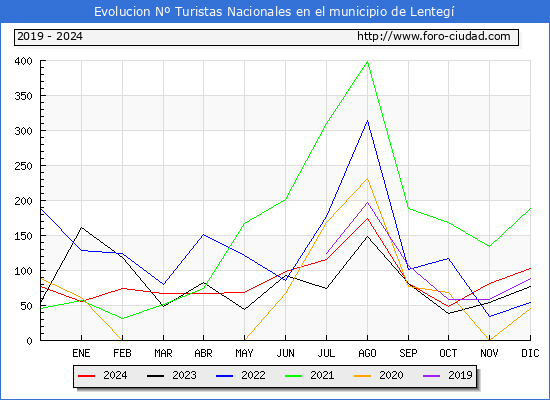
Task: Click the ENE month axis label
Action: click(81, 353)
